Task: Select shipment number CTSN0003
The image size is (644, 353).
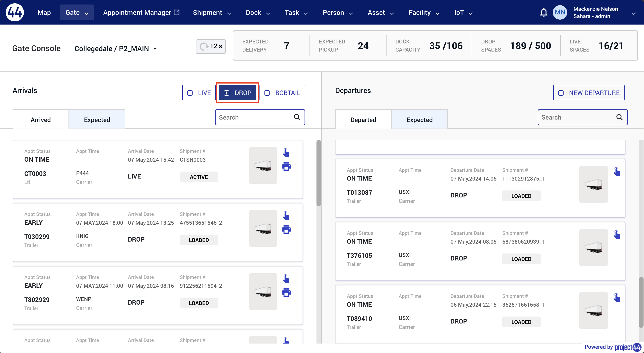Action: 193,160
